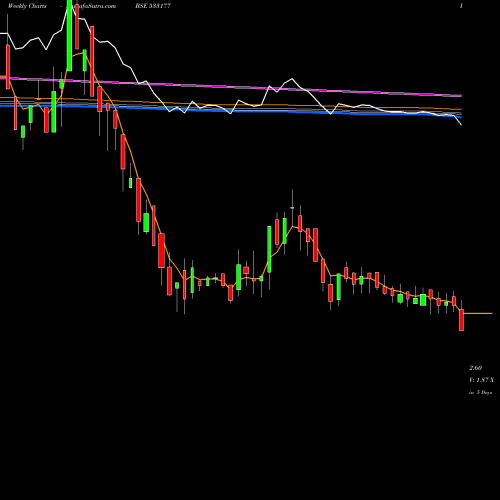The width and height of the screenshot is (500, 500).
Task: Click the 'in 5 Days' label
Action: tap(480, 393)
